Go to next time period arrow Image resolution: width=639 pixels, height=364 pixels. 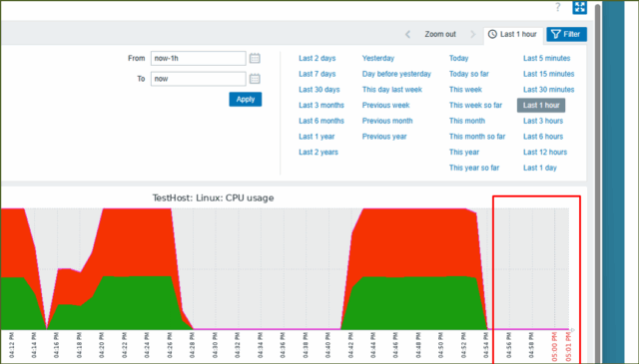click(x=472, y=34)
